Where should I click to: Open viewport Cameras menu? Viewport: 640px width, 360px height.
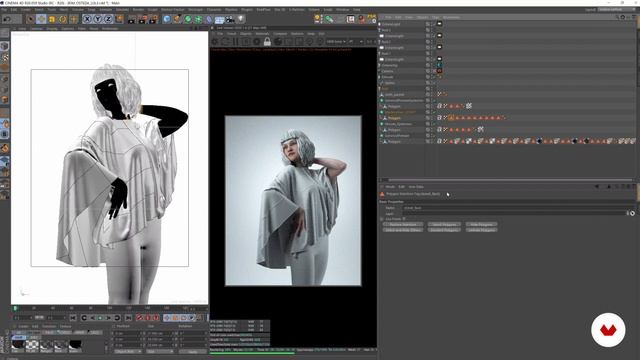[x=68, y=29]
